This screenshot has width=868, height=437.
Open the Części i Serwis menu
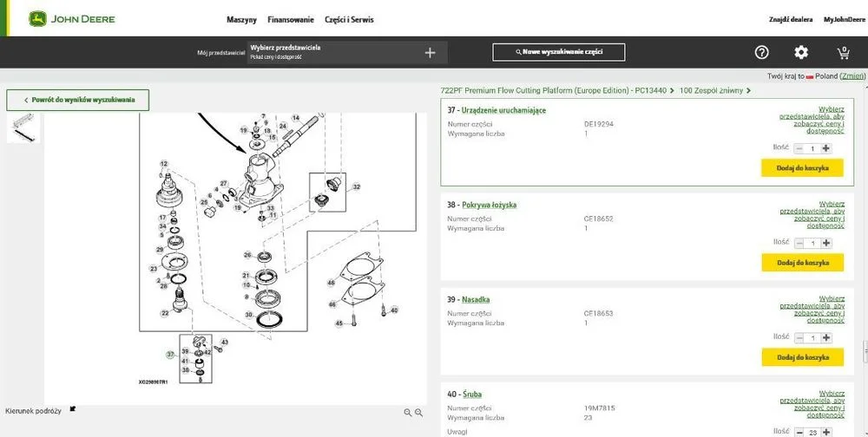(349, 19)
